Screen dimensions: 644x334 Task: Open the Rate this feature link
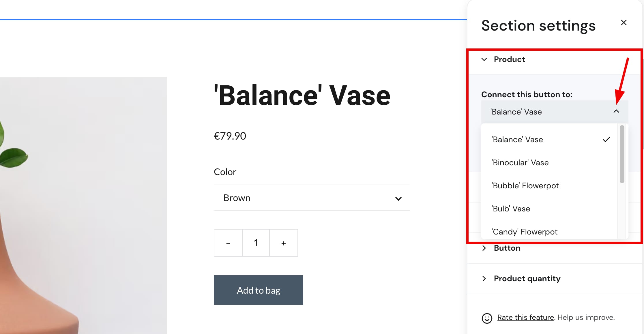coord(525,317)
